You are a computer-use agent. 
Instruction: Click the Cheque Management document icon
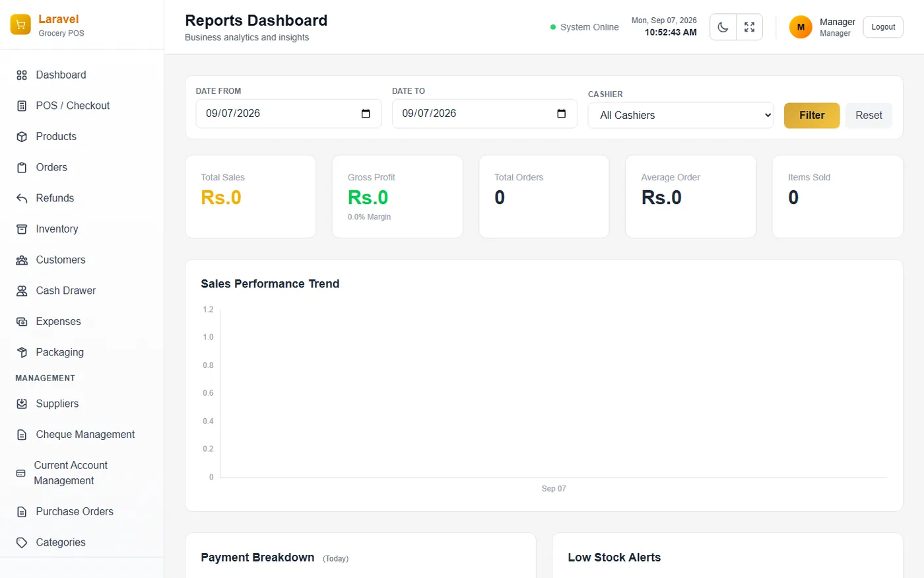22,435
